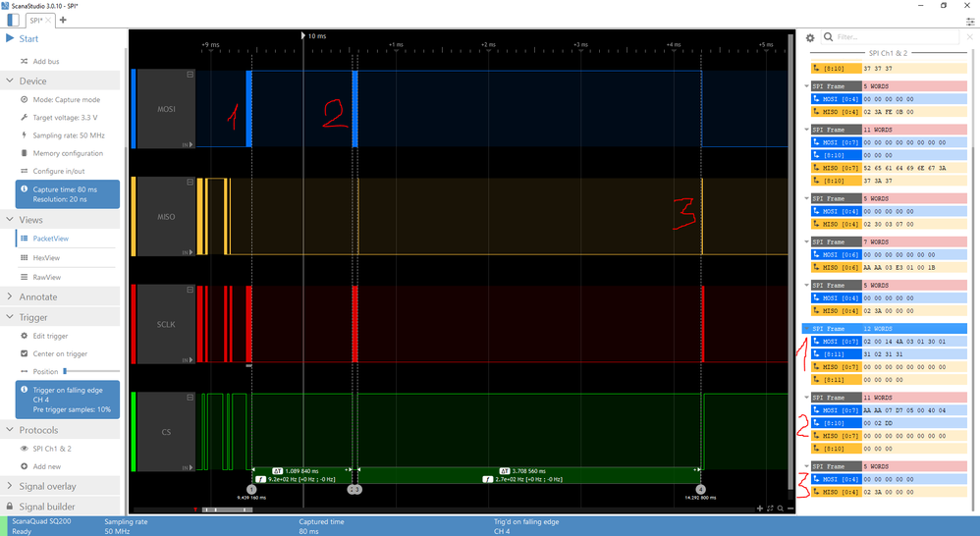Click the 10 ms trigger flag on the timeline
This screenshot has height=536, width=980.
(303, 35)
